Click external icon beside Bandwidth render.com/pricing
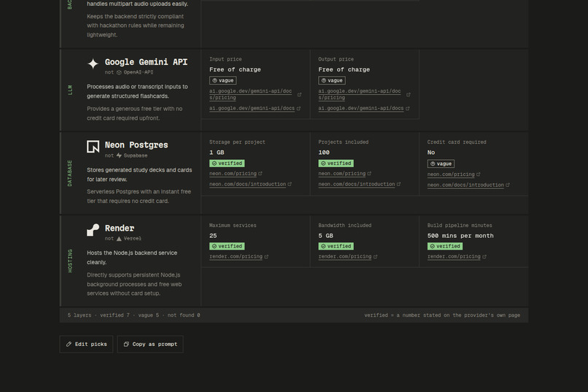The width and height of the screenshot is (588, 392). 376,256
